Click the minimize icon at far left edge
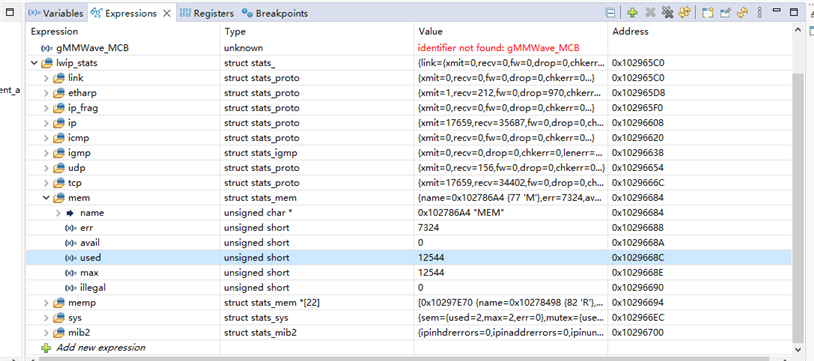 (10, 12)
